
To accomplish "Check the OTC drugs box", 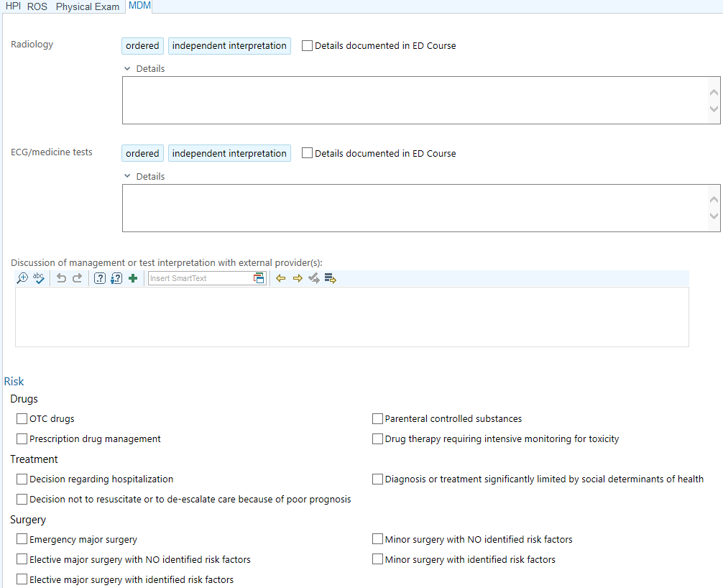I will 22,419.
